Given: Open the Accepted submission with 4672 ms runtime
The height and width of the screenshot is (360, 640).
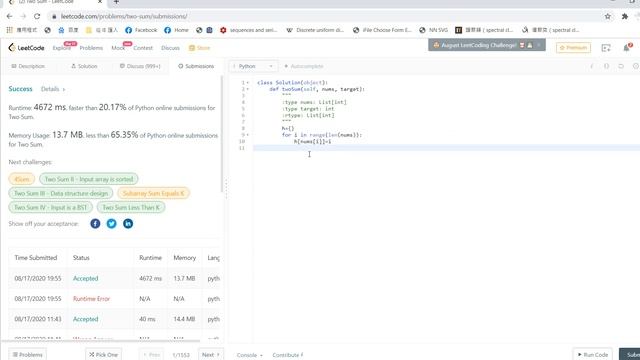Looking at the screenshot, I should [85, 278].
